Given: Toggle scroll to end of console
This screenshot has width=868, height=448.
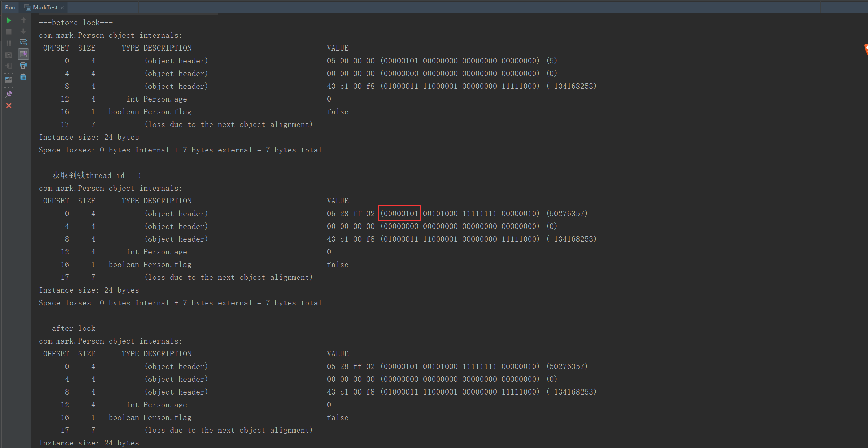Looking at the screenshot, I should pos(23,54).
